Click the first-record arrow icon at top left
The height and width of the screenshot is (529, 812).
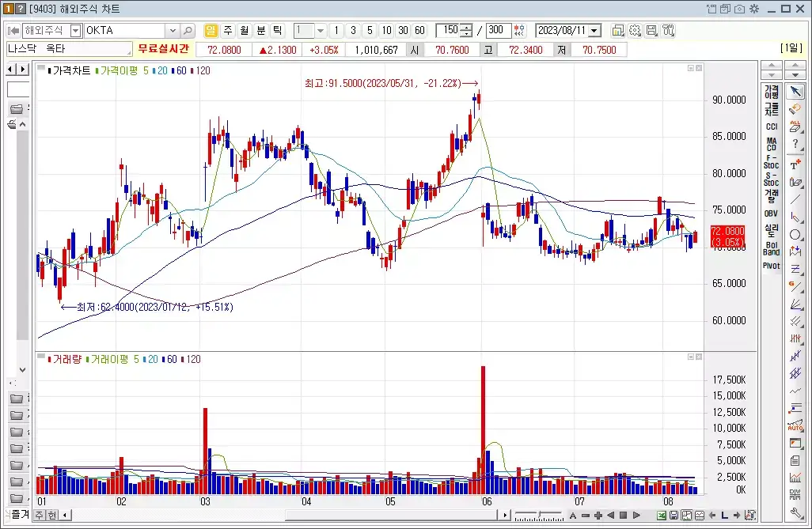pos(13,31)
